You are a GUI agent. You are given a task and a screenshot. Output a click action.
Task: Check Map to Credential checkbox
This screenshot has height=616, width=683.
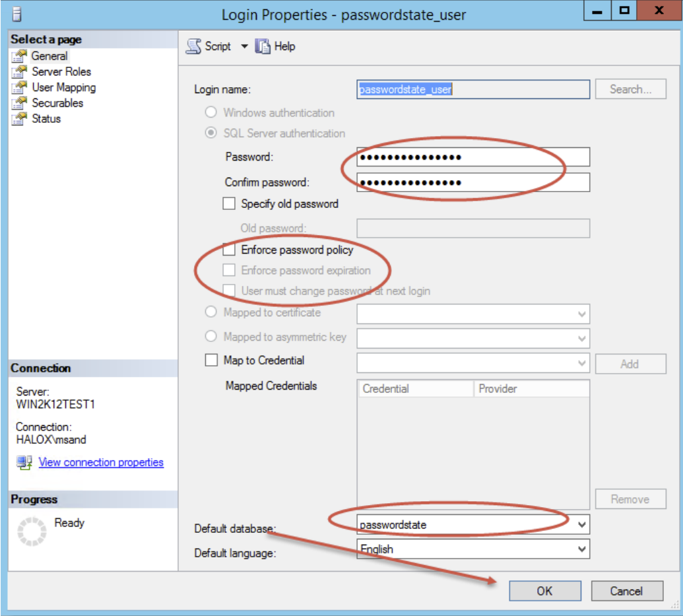coord(211,360)
